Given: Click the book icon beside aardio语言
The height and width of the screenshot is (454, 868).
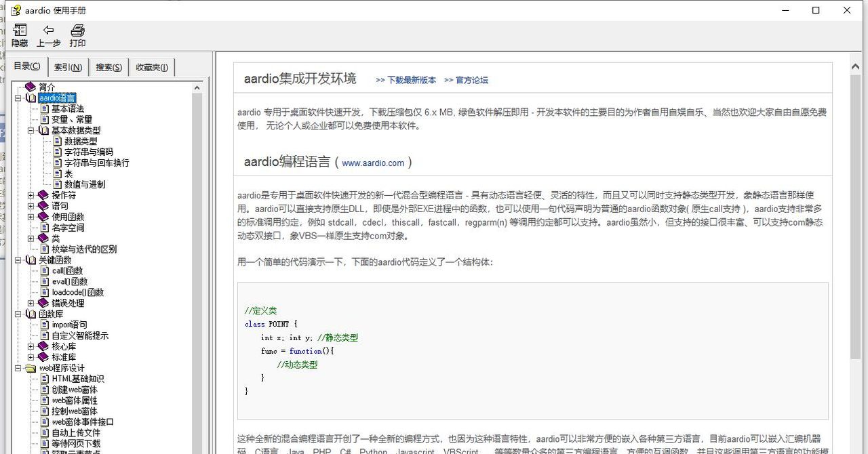Looking at the screenshot, I should [30, 98].
